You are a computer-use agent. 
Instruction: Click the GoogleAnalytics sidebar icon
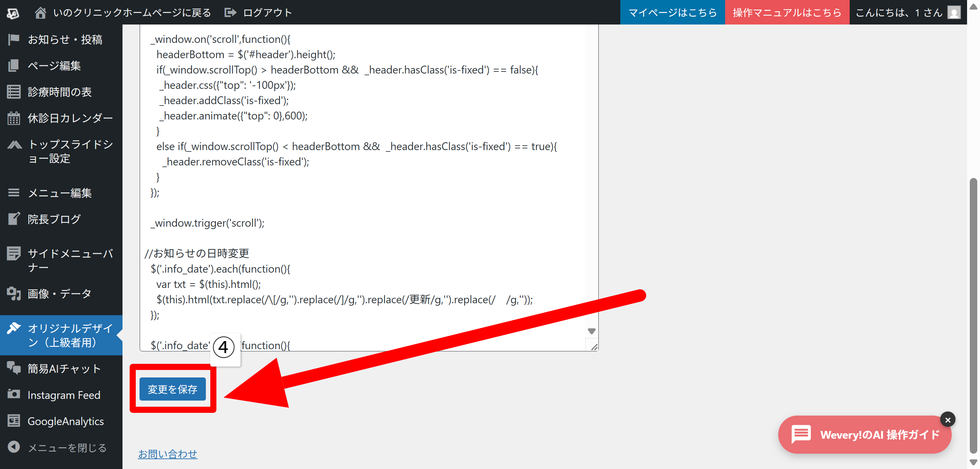(14, 421)
